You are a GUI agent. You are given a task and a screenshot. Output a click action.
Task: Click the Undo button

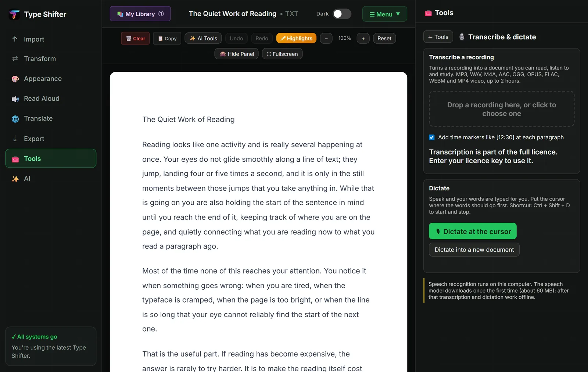click(x=236, y=38)
